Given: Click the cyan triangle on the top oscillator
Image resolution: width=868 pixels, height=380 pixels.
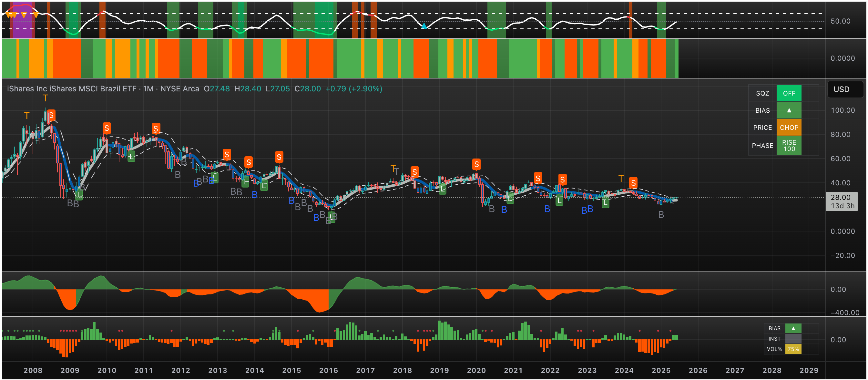Looking at the screenshot, I should 424,26.
